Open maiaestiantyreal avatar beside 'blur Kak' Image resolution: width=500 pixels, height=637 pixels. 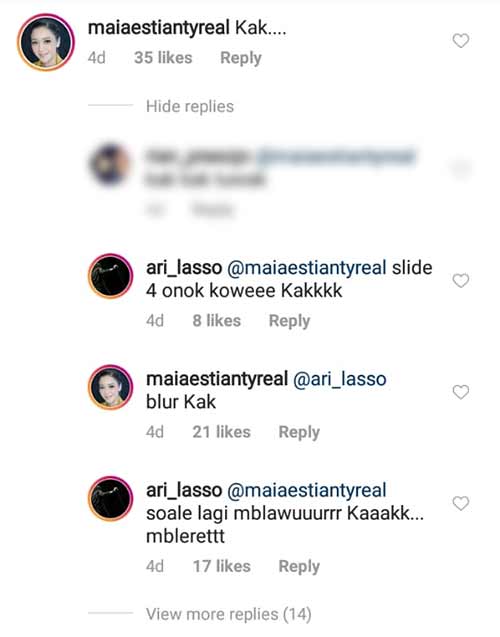110,387
